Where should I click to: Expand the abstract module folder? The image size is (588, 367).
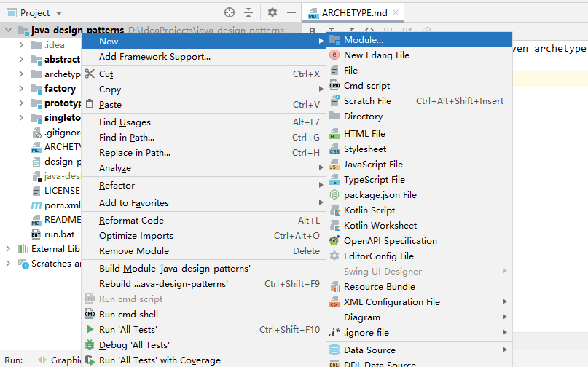[x=21, y=59]
